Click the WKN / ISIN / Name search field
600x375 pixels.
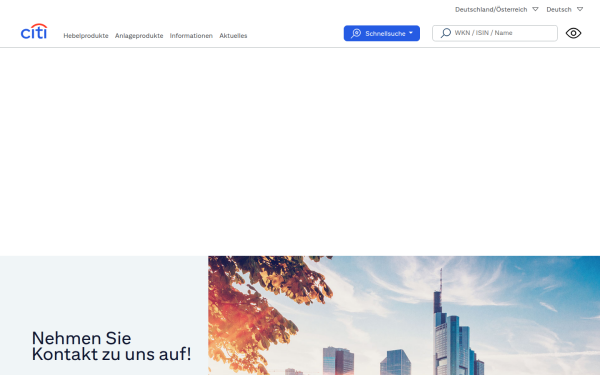click(495, 33)
